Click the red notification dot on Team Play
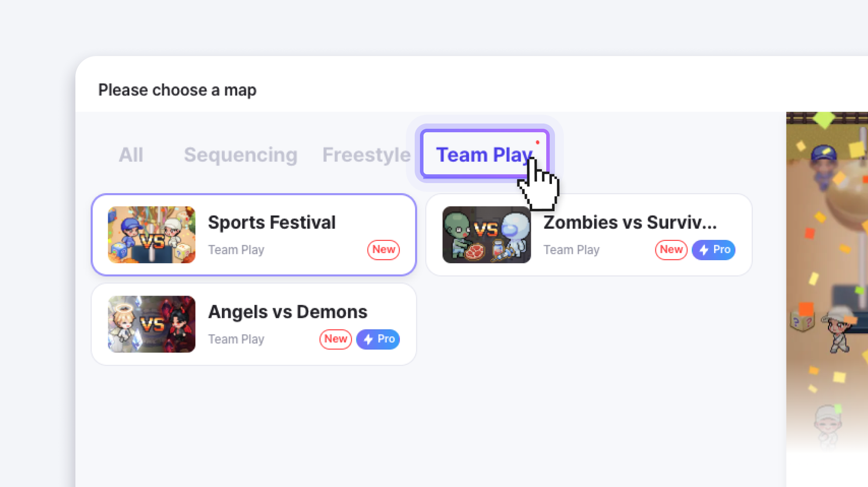Screen dimensions: 868x487 (x=537, y=142)
